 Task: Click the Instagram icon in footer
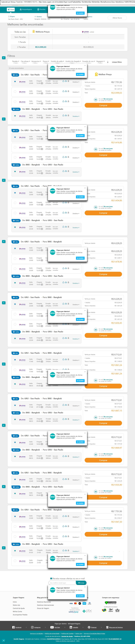click(32, 627)
